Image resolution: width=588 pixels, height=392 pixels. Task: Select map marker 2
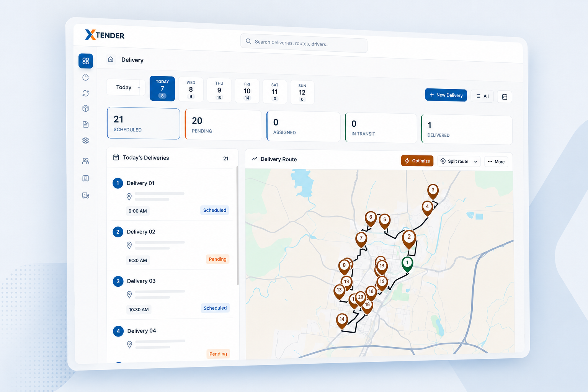(x=409, y=239)
